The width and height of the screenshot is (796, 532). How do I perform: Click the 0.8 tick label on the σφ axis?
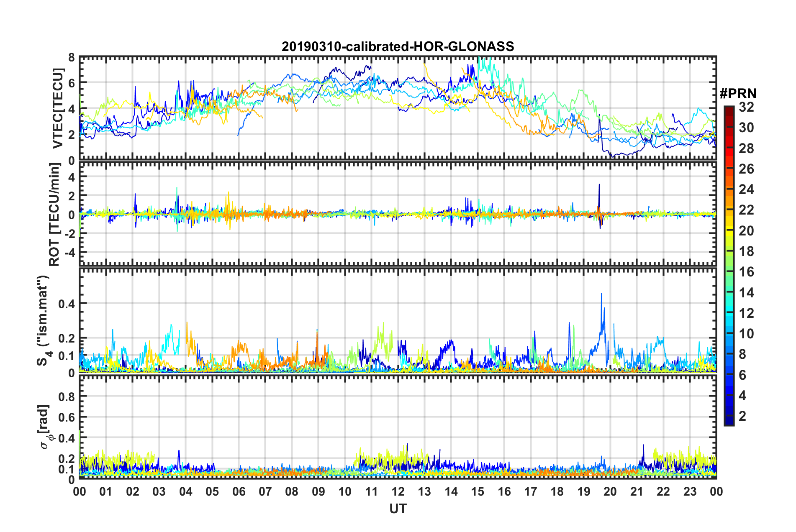pos(67,396)
